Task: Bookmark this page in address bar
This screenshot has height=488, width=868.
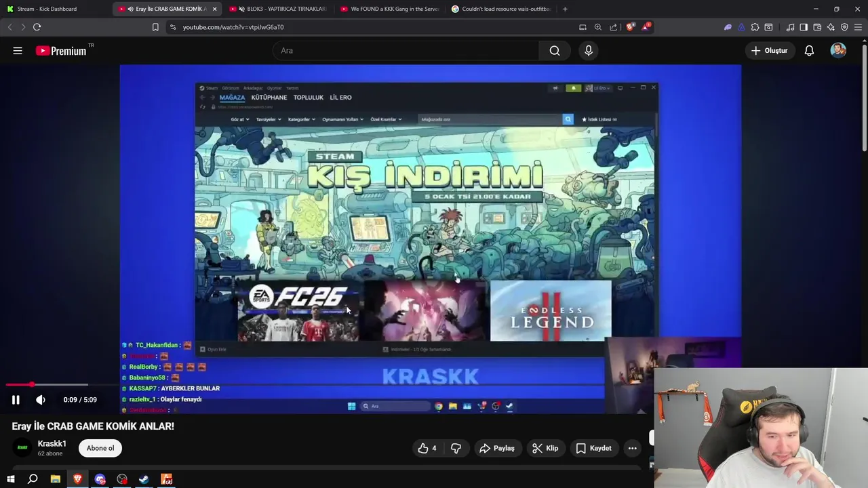Action: coord(155,27)
